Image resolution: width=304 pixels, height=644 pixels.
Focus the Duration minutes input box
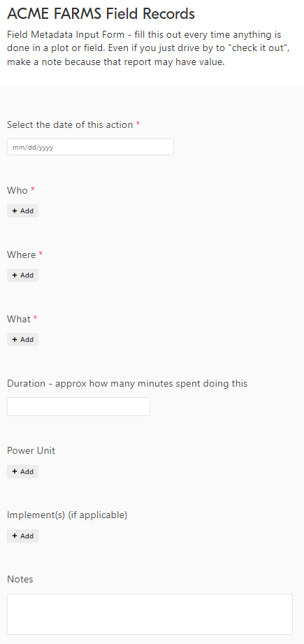click(78, 406)
